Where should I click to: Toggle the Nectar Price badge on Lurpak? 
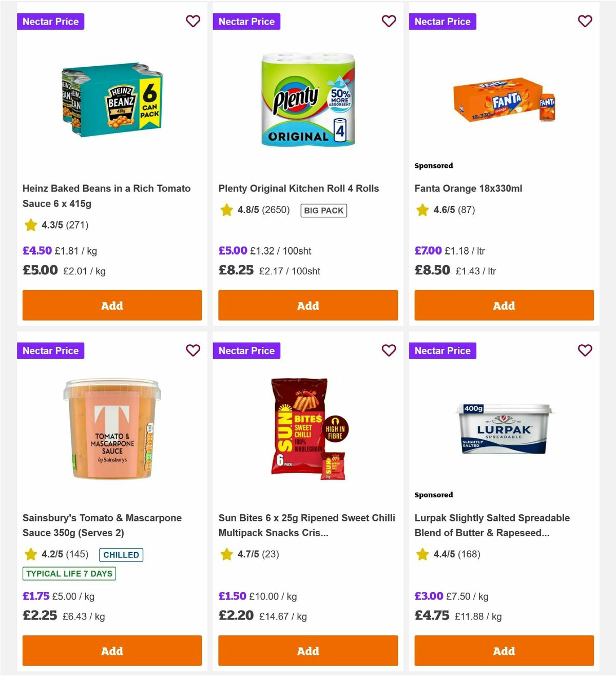pos(443,350)
